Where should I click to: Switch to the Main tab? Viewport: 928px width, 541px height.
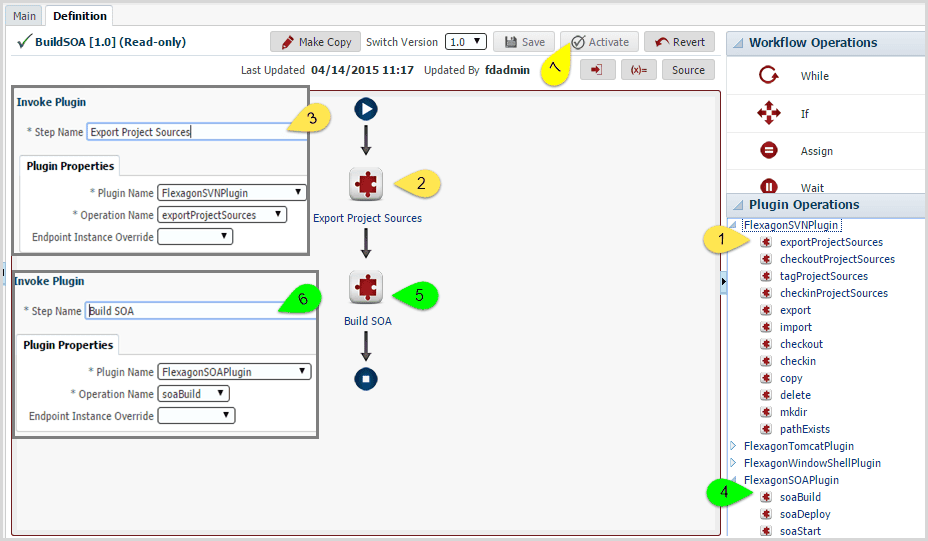click(x=24, y=16)
